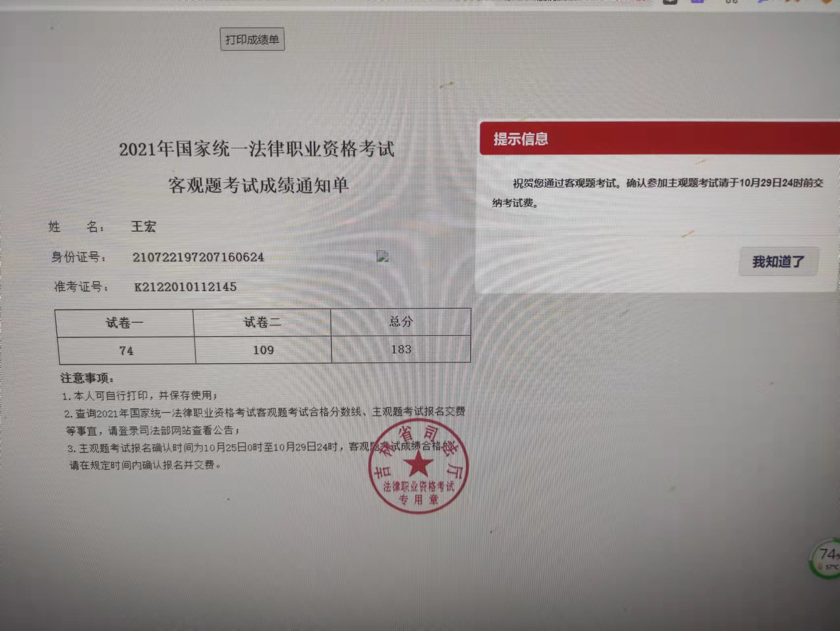Click the score cell 74
Image resolution: width=840 pixels, height=631 pixels.
[126, 351]
